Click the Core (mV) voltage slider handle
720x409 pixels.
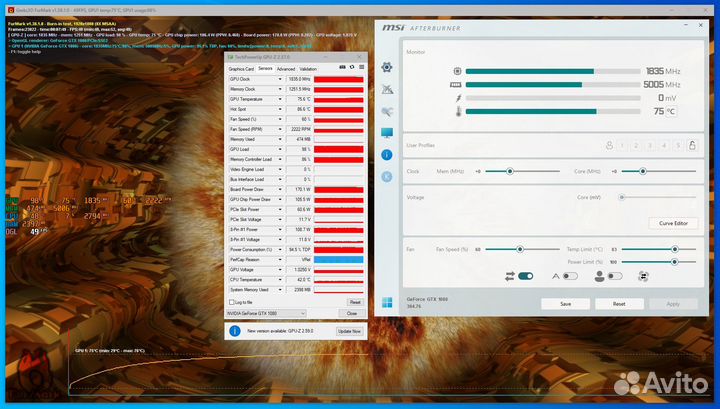tap(621, 197)
